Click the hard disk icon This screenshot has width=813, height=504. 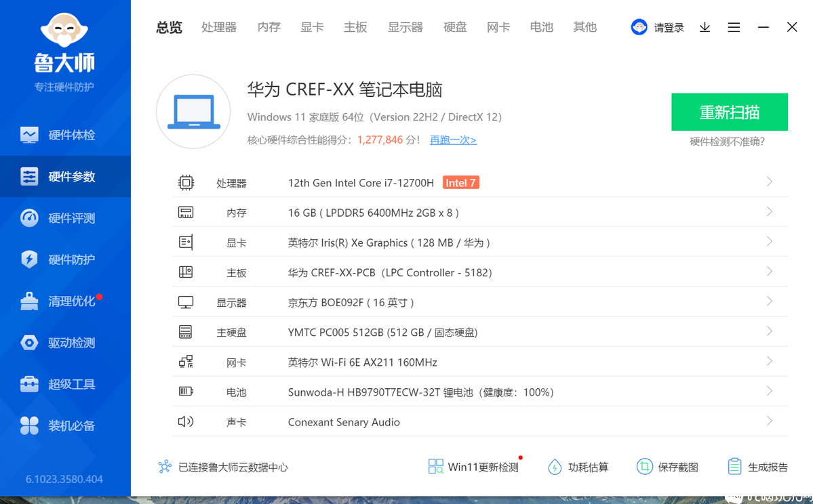(x=186, y=331)
